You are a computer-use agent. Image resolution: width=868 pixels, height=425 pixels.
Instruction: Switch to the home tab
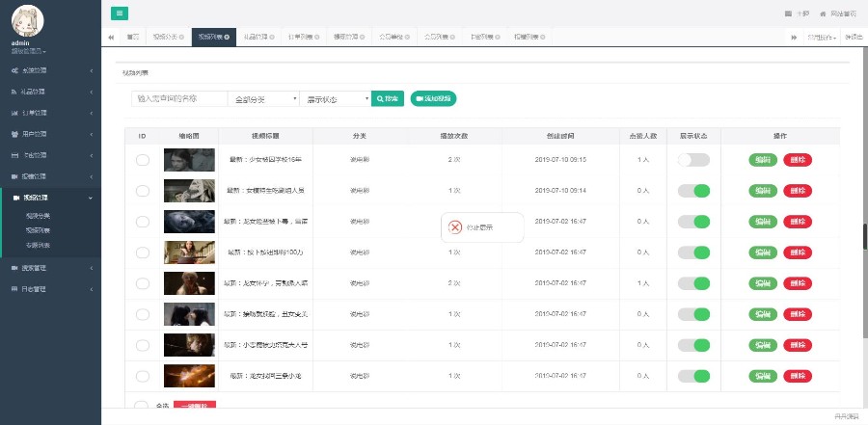click(132, 37)
